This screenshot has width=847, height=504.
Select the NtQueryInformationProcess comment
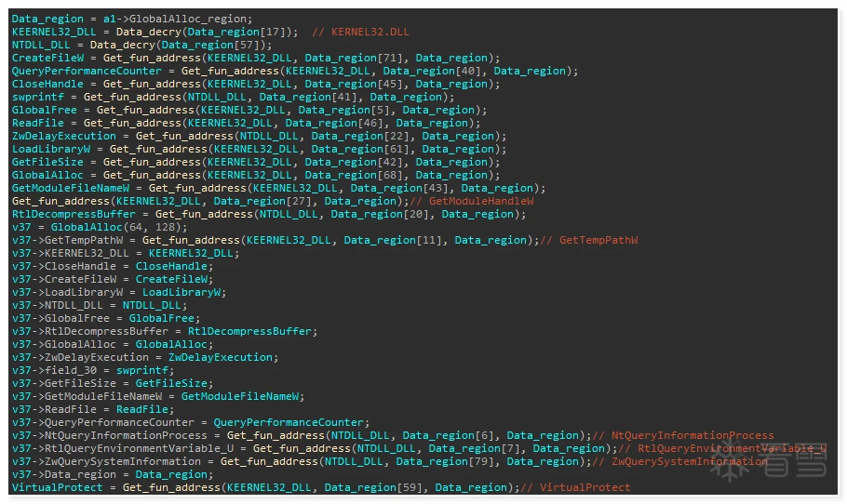pyautogui.click(x=683, y=435)
